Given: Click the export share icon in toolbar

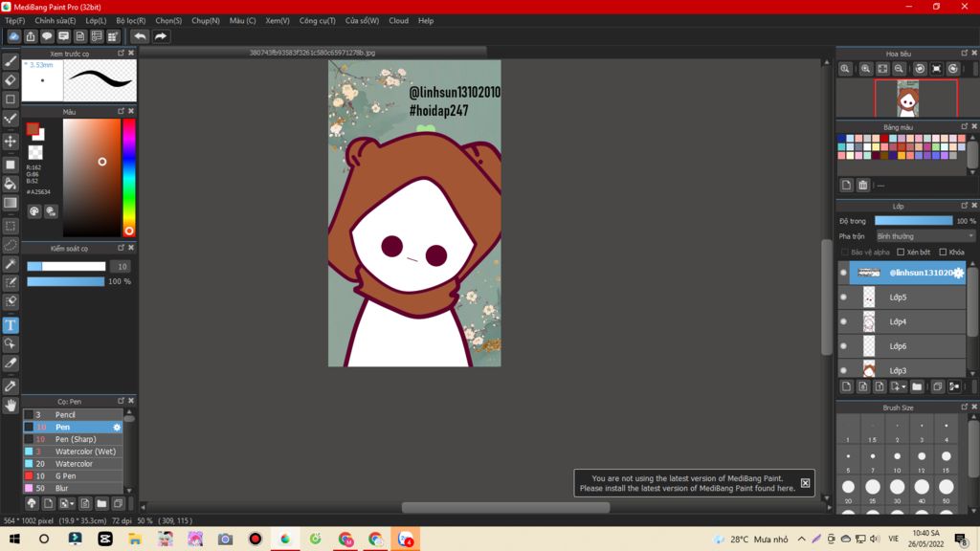Looking at the screenshot, I should coord(30,36).
